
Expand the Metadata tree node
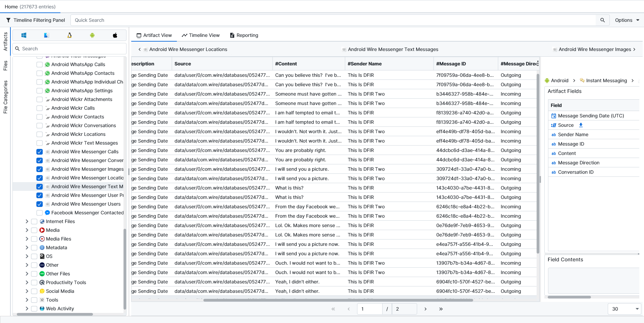[x=27, y=248]
